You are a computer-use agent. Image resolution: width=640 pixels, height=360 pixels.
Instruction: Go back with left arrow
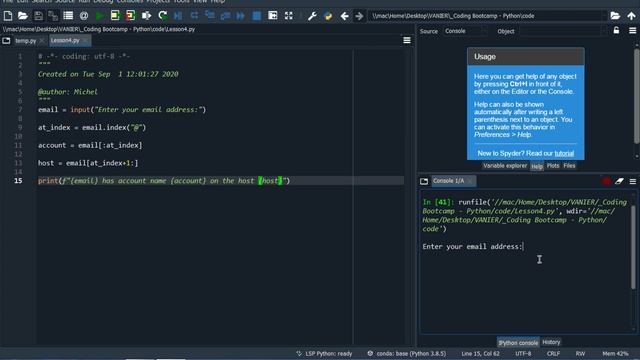coord(344,16)
